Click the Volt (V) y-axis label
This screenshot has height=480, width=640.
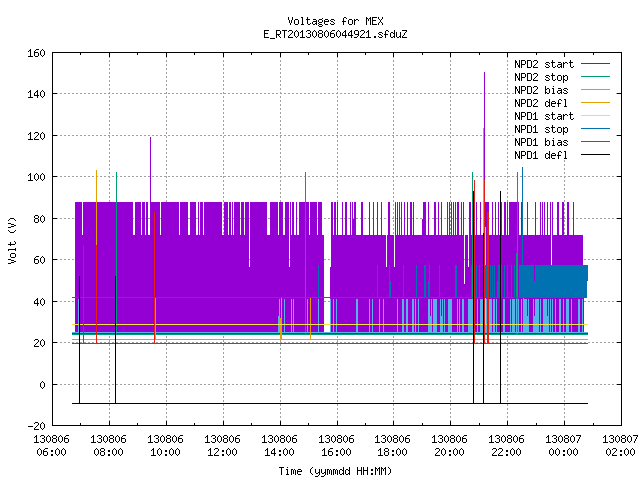click(12, 241)
